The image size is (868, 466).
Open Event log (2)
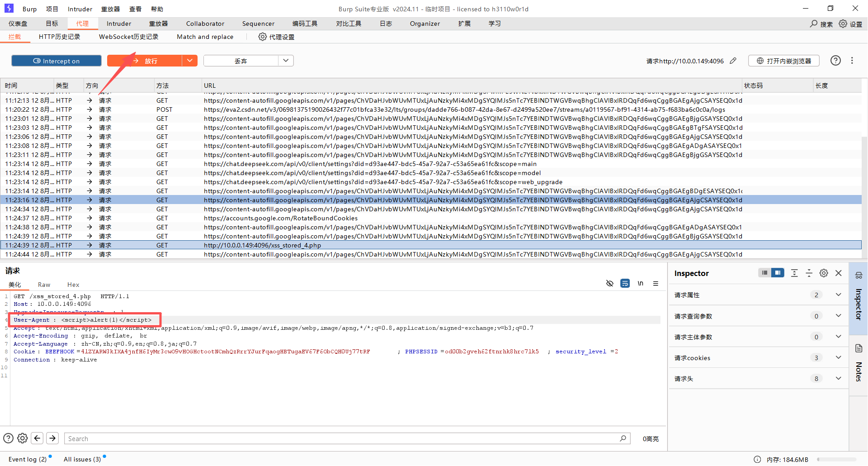28,459
